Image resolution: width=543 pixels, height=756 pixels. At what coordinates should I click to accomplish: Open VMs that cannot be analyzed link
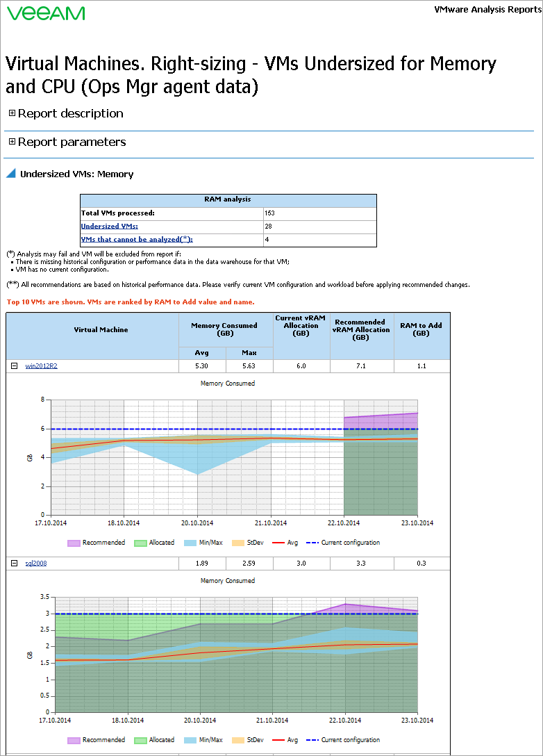(x=137, y=239)
